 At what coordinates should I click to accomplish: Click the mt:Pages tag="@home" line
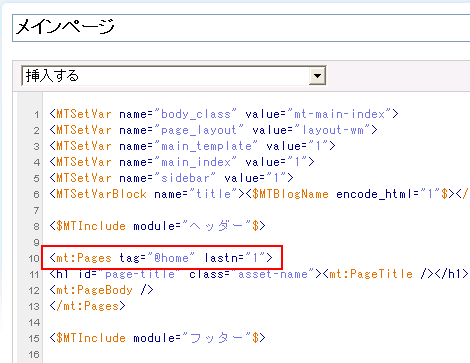pos(161,258)
